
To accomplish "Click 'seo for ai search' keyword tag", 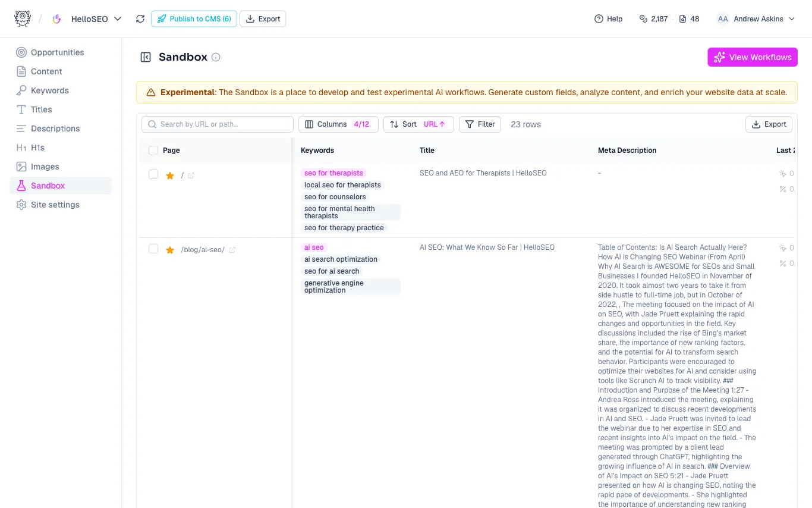I will coord(332,271).
